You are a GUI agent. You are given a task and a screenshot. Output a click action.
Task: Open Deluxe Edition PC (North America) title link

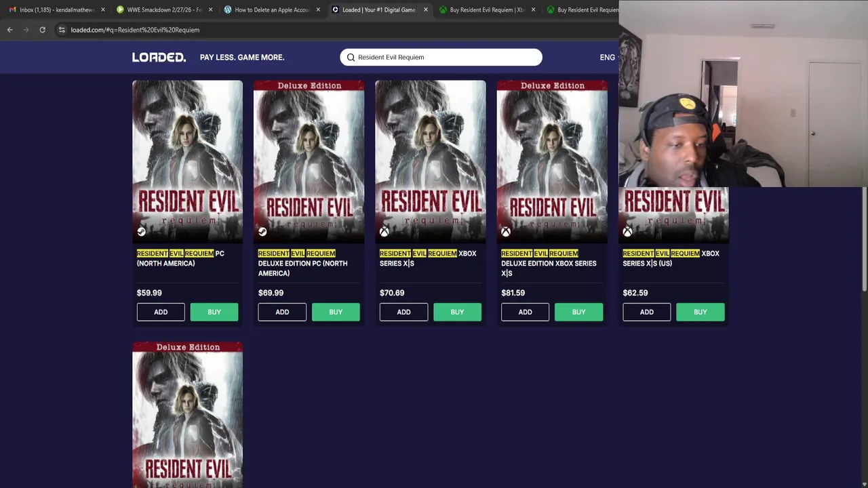[x=302, y=263]
